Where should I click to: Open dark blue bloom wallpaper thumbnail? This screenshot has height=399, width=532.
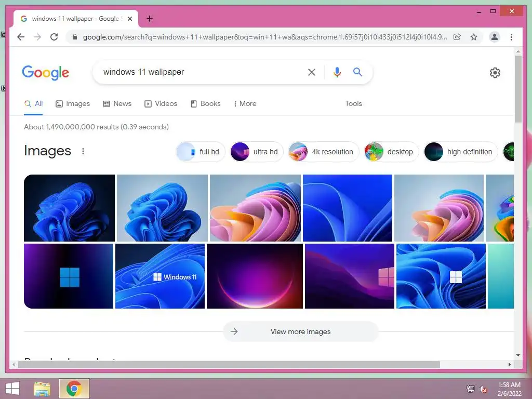pos(69,208)
